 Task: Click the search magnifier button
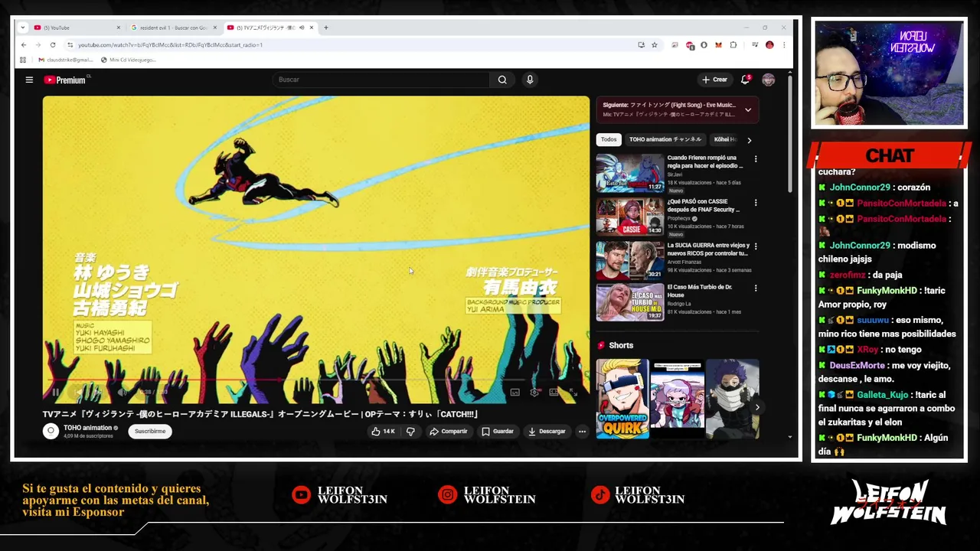pyautogui.click(x=502, y=80)
